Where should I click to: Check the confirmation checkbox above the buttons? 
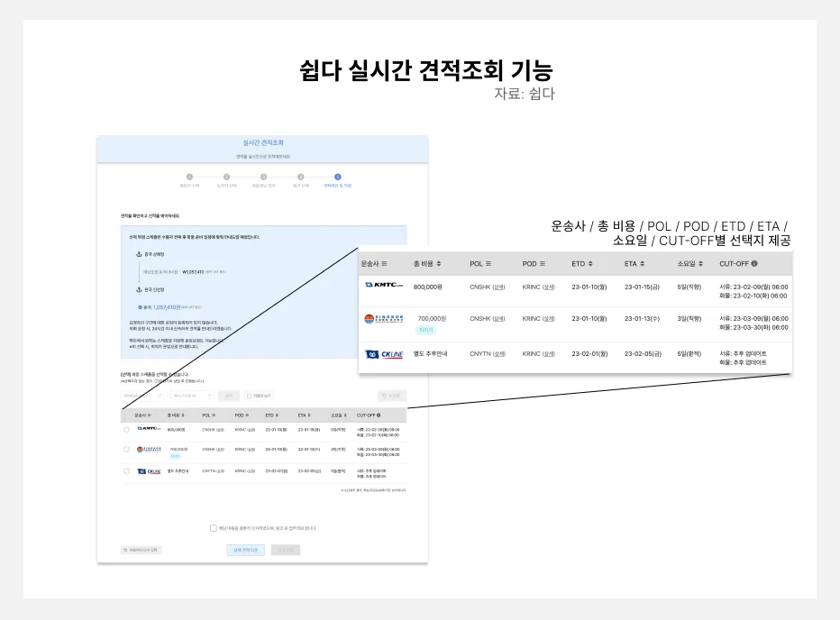[x=213, y=528]
